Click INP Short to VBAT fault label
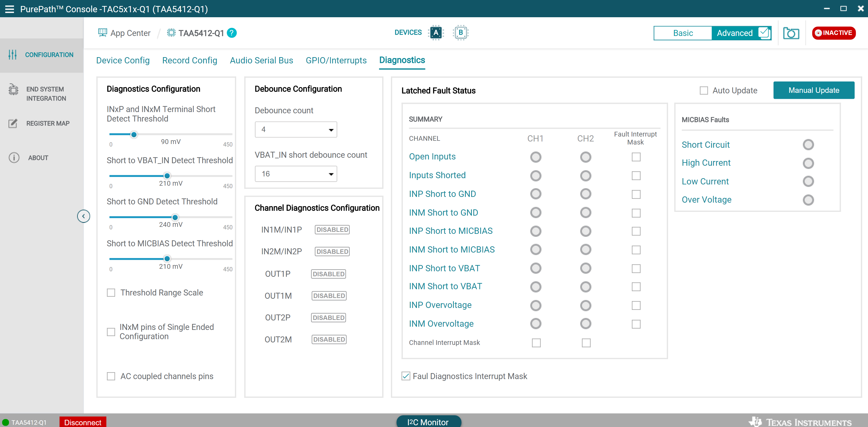 [444, 268]
